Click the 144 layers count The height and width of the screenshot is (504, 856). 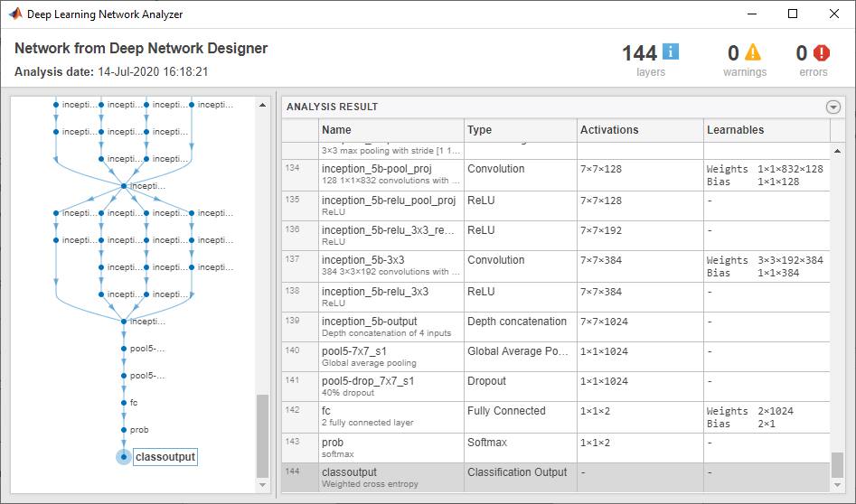639,53
